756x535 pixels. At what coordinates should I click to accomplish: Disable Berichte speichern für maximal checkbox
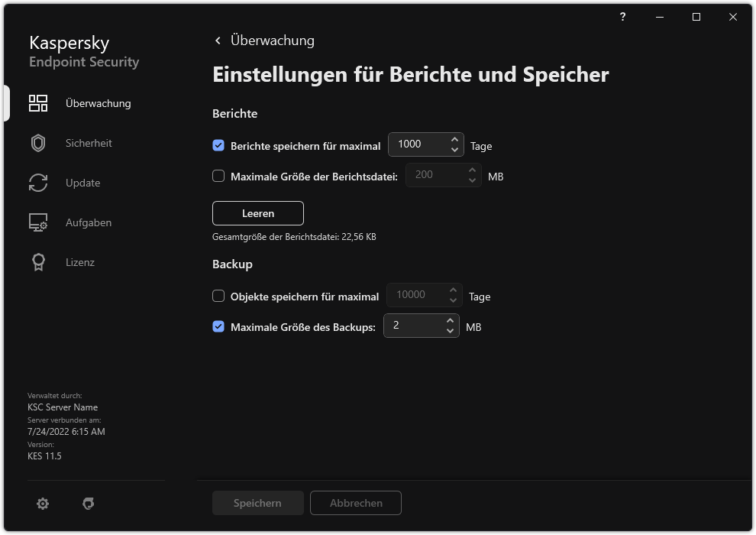218,145
